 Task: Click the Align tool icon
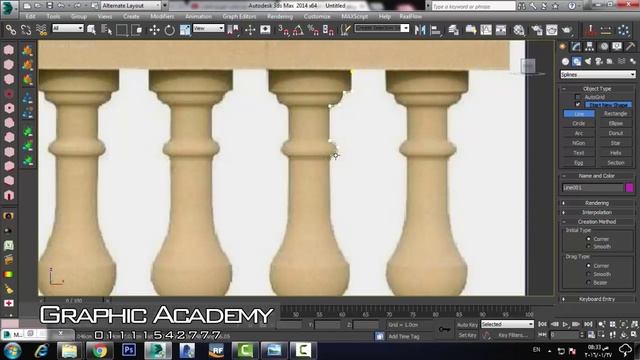pyautogui.click(x=436, y=30)
